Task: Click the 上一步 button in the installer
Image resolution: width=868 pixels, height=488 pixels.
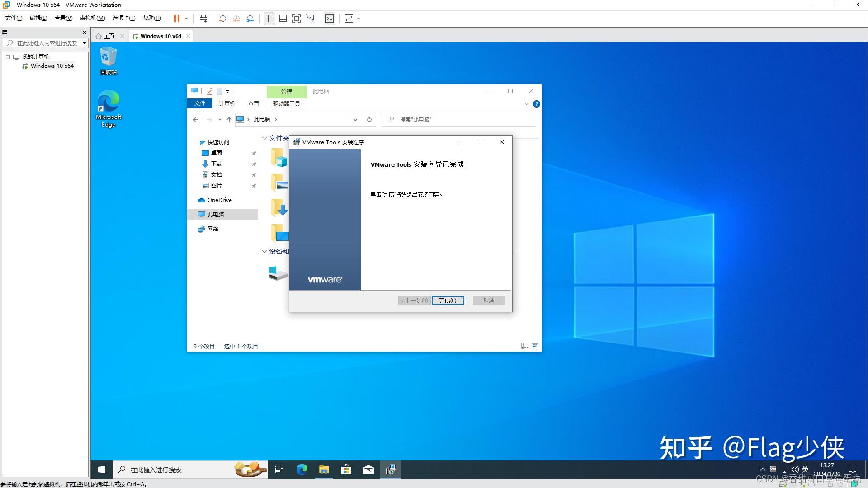Action: point(413,300)
